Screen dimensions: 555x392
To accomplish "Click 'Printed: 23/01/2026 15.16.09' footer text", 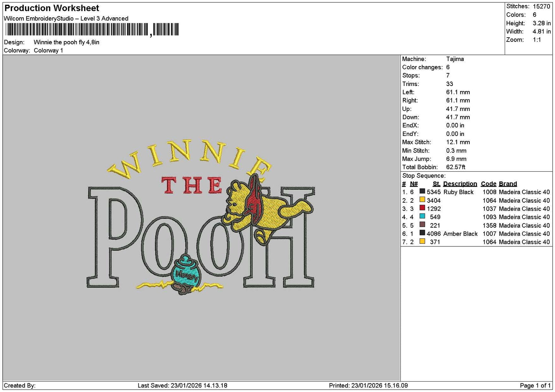I will 368,386.
